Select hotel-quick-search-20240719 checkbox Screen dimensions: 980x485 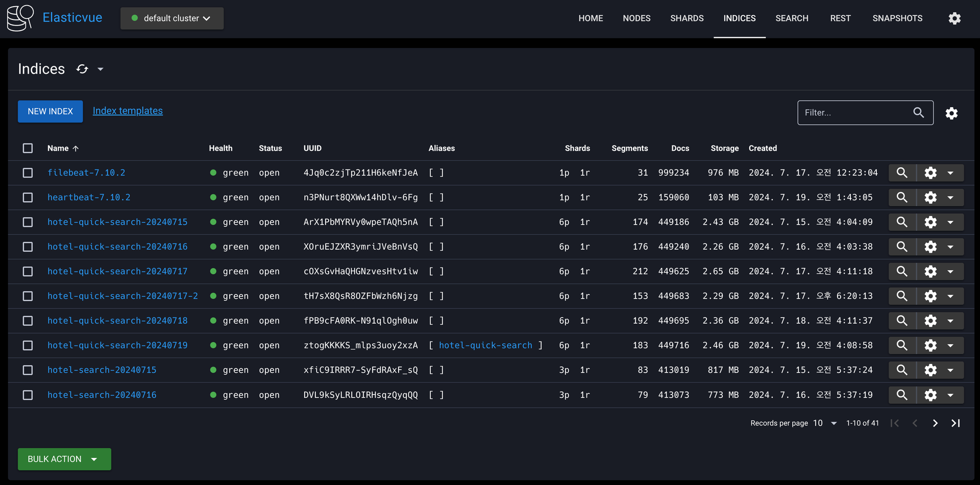click(28, 345)
